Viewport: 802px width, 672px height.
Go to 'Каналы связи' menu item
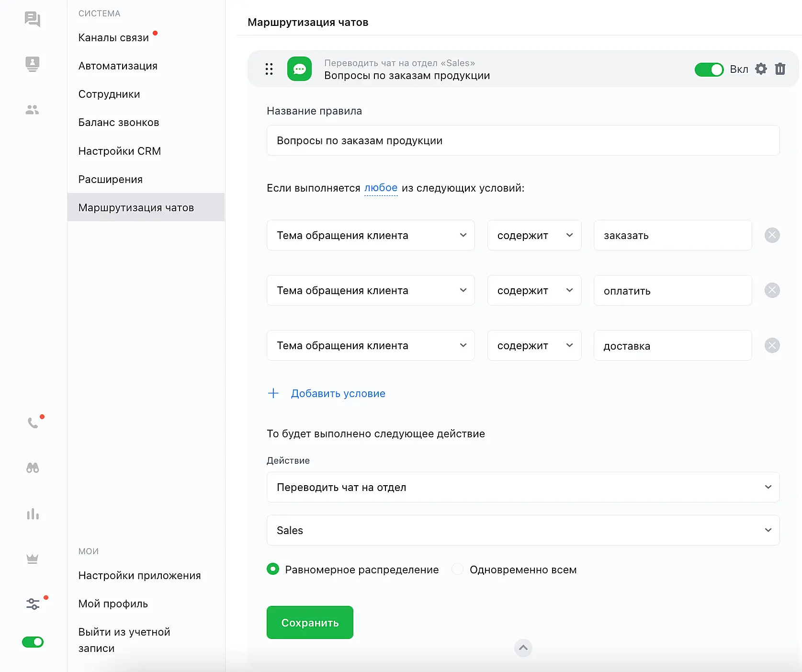coord(113,38)
